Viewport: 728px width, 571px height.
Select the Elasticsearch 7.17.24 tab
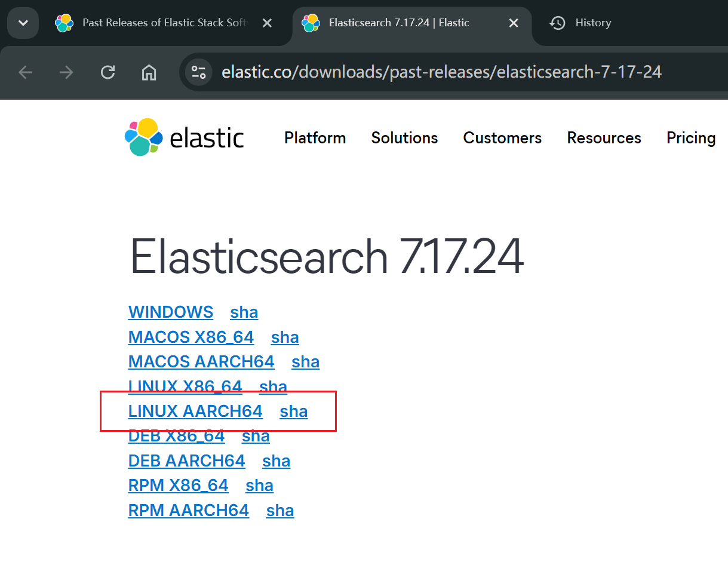pos(411,23)
